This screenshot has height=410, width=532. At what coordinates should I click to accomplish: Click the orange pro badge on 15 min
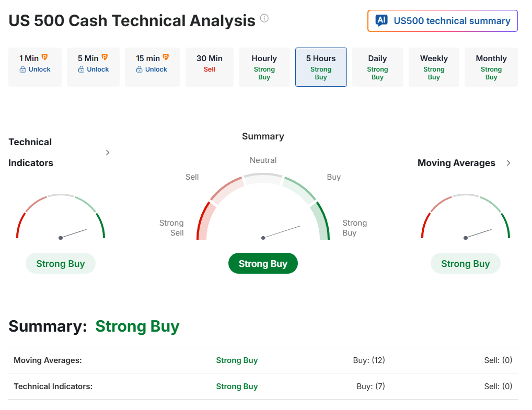pyautogui.click(x=166, y=57)
